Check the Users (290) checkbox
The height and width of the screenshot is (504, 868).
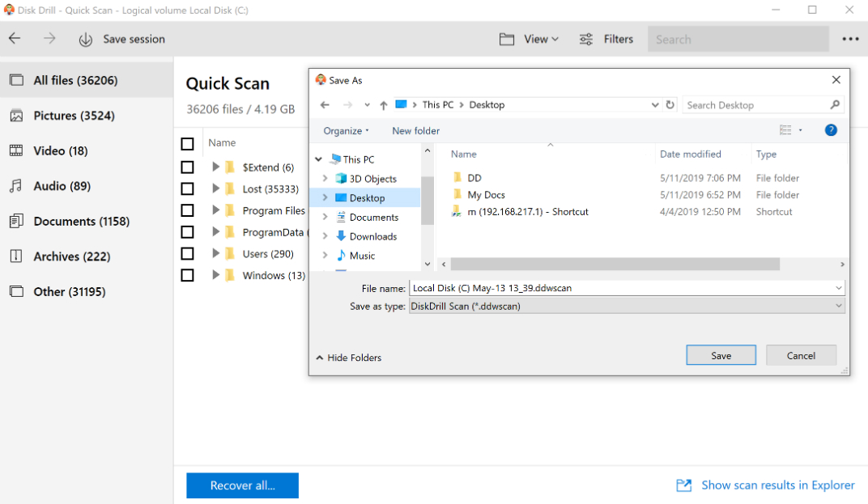click(188, 253)
